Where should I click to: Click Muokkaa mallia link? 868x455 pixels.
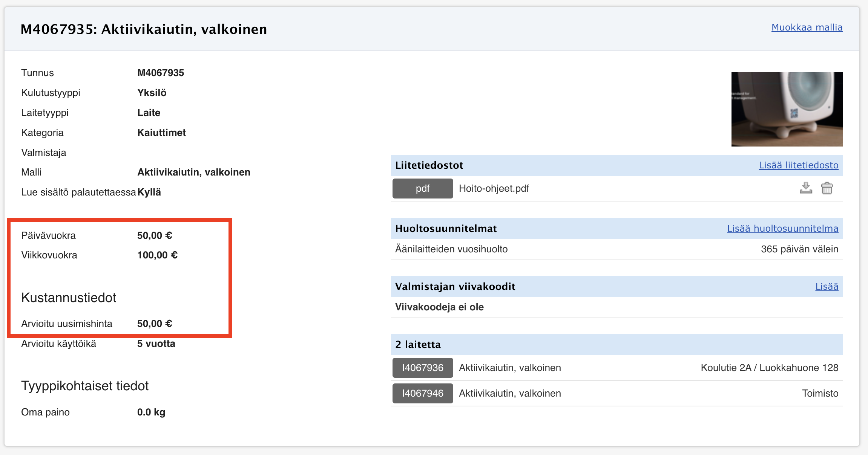[x=807, y=27]
